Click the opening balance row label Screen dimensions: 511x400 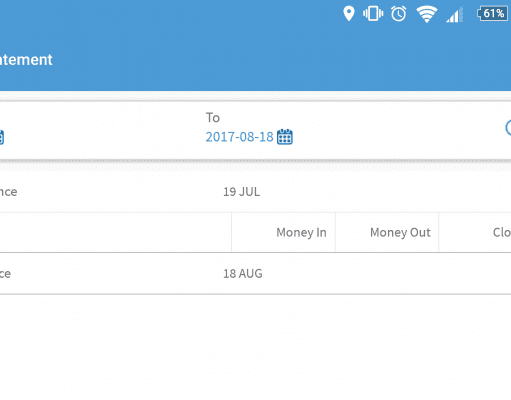(8, 192)
